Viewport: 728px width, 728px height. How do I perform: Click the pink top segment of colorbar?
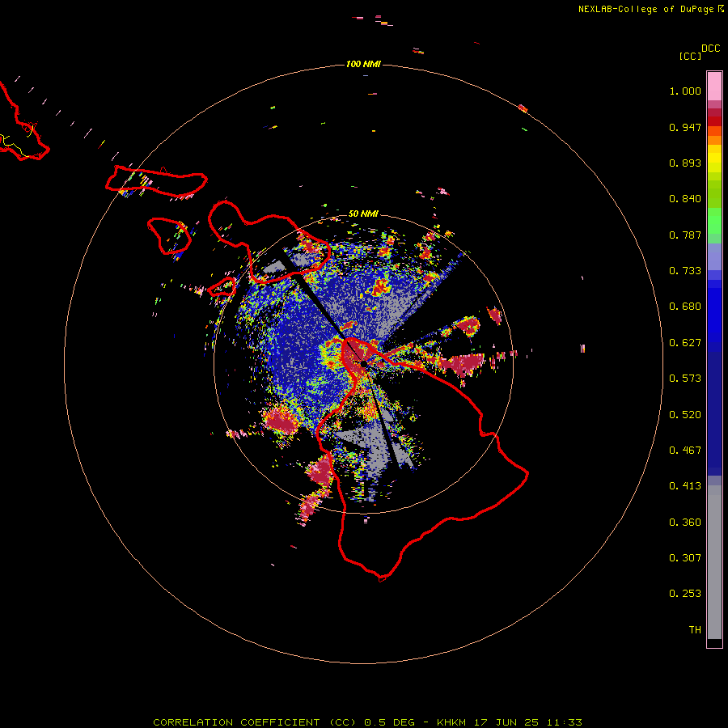click(714, 86)
